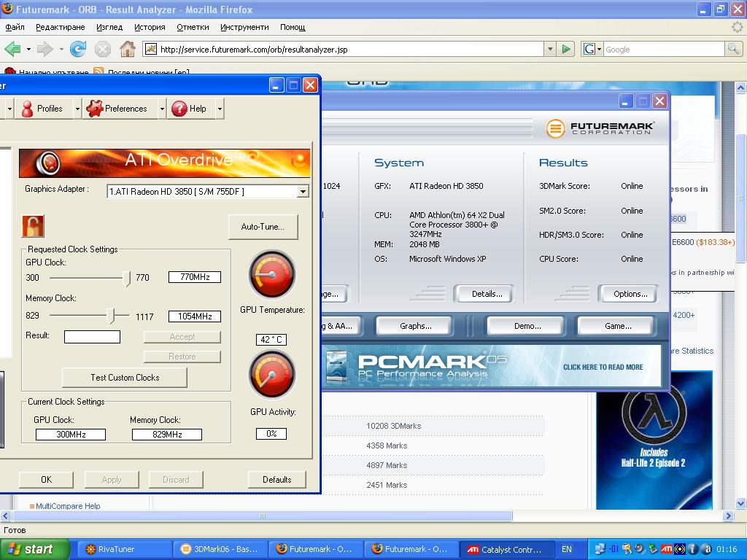This screenshot has width=747, height=560.
Task: Click the Half-Life 2 Episode 2 ad
Action: coord(654,440)
